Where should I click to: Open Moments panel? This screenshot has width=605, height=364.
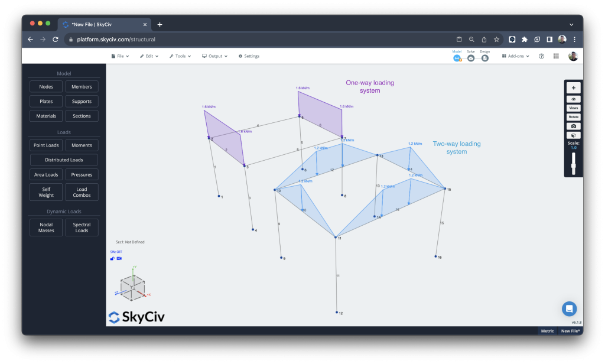82,145
